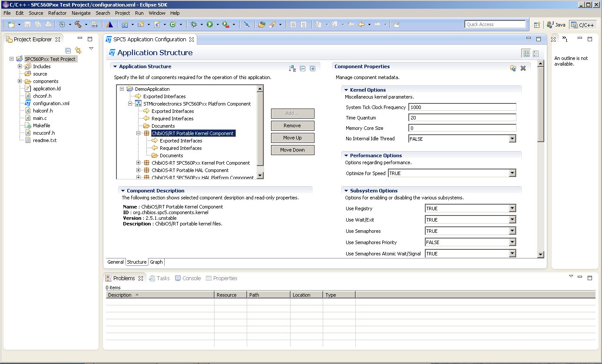The image size is (602, 364).
Task: Open No Internal Idle Thread dropdown
Action: pos(513,139)
